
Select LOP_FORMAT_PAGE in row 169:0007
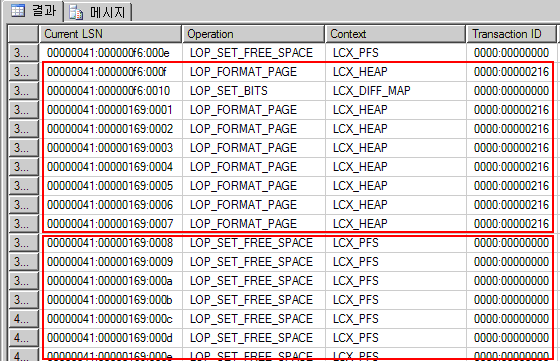pos(254,224)
